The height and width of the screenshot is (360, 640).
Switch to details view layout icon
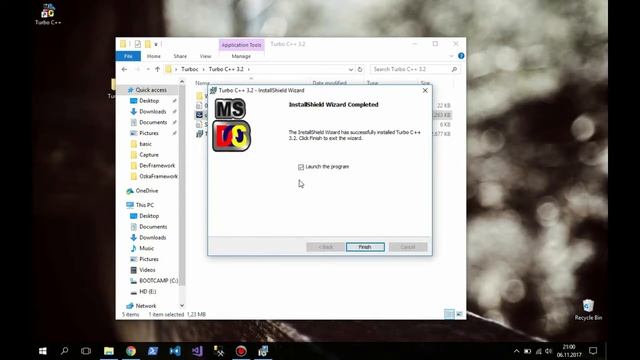(449, 314)
